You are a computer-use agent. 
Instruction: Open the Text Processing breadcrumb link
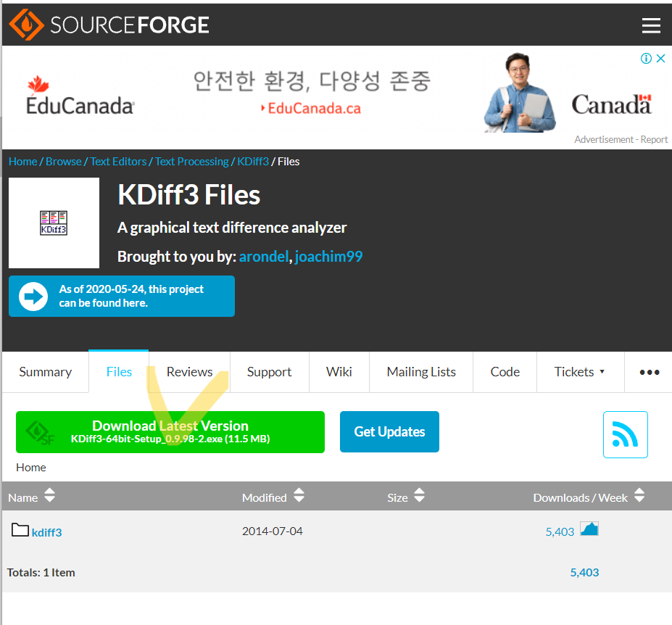191,162
